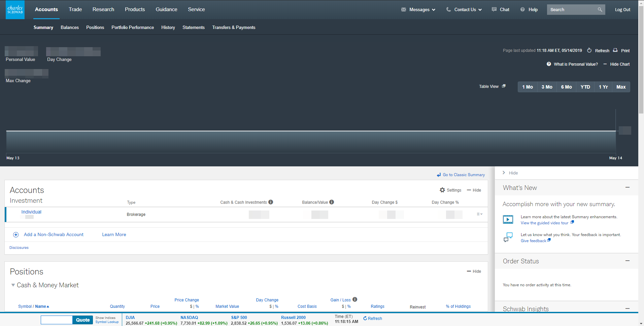Screen dimensions: 644x326
Task: Click the guided video tour icon
Action: 508,220
